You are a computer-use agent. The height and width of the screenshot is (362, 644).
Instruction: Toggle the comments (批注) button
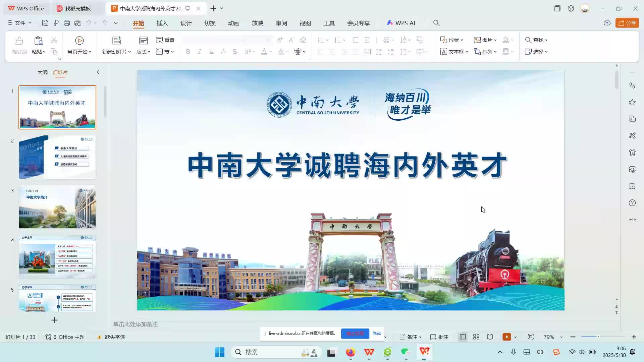click(439, 337)
